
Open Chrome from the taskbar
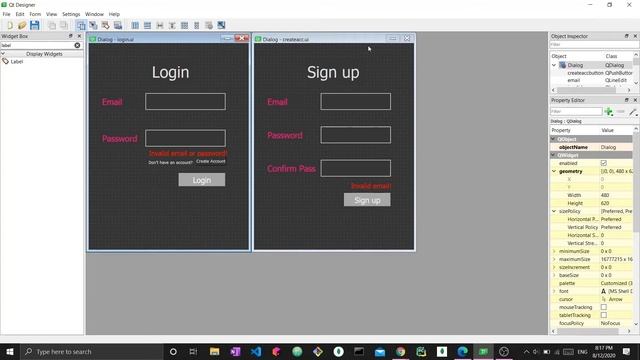point(400,351)
